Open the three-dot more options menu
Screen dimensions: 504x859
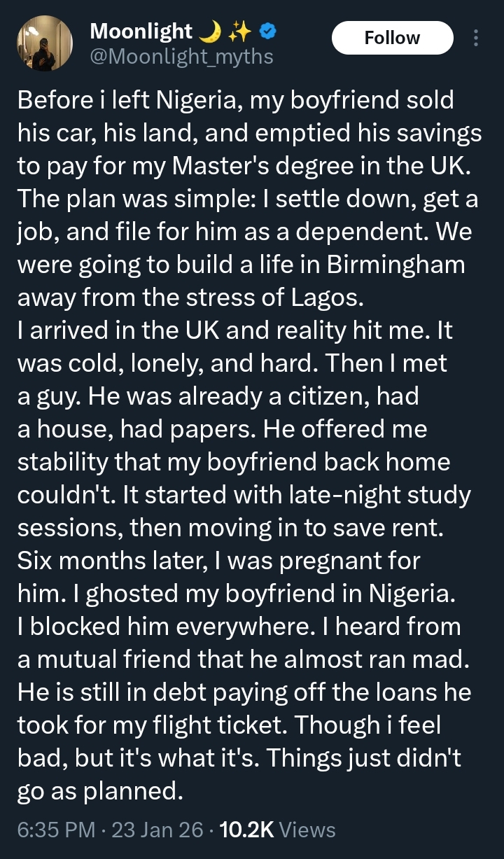477,38
